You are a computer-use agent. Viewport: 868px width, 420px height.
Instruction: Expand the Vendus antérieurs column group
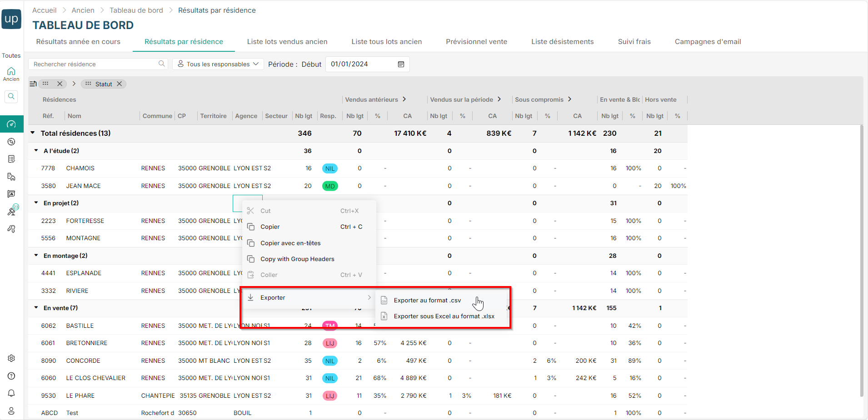[404, 99]
